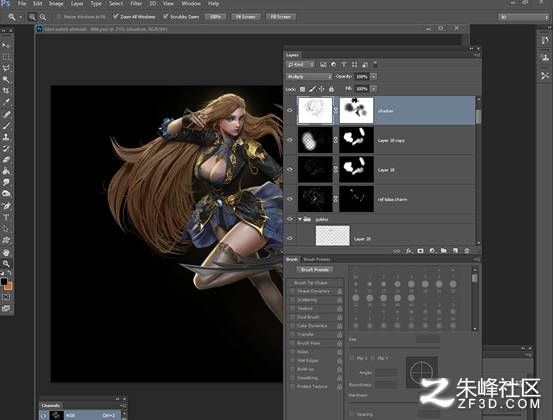This screenshot has height=420, width=553.
Task: Select the shadow layer mask thumbnail
Action: [x=356, y=110]
